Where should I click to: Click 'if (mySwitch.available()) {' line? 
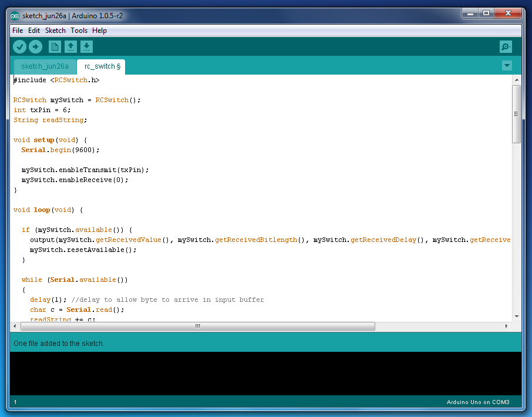77,230
